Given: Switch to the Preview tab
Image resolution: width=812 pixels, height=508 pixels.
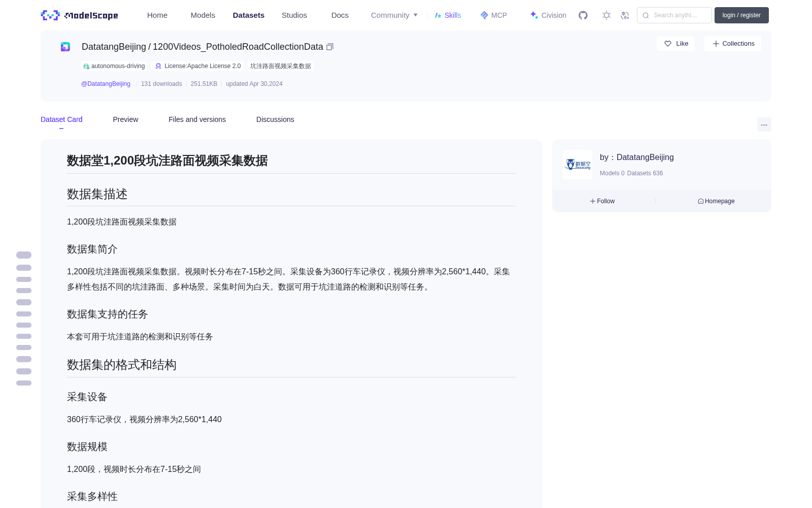Looking at the screenshot, I should point(125,119).
